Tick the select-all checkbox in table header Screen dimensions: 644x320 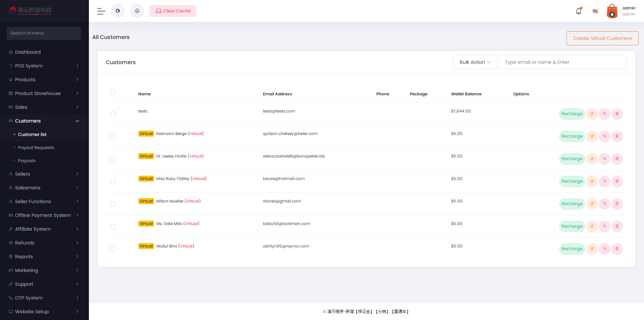click(x=113, y=92)
